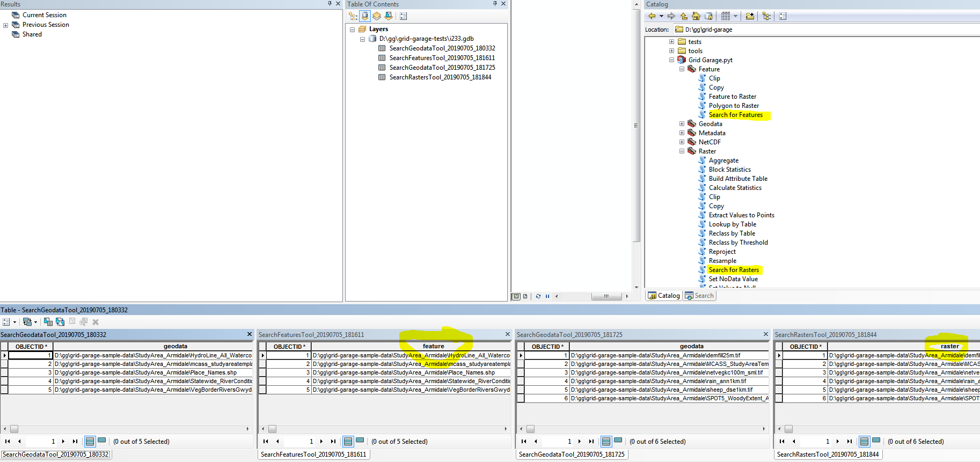Viewport: 980px width, 462px height.
Task: Collapse Grid Garage.pyt toolbox
Action: 671,60
